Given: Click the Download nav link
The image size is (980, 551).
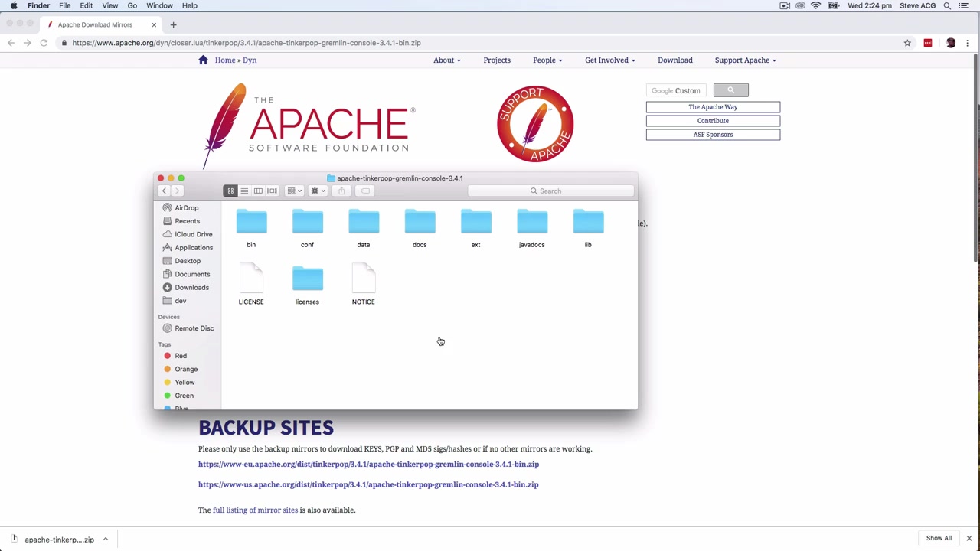Looking at the screenshot, I should [675, 60].
